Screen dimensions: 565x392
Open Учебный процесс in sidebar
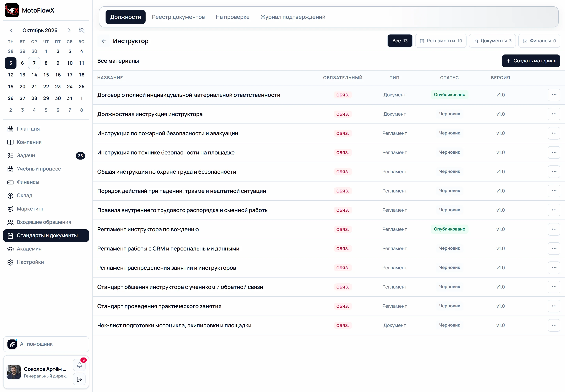point(46,169)
